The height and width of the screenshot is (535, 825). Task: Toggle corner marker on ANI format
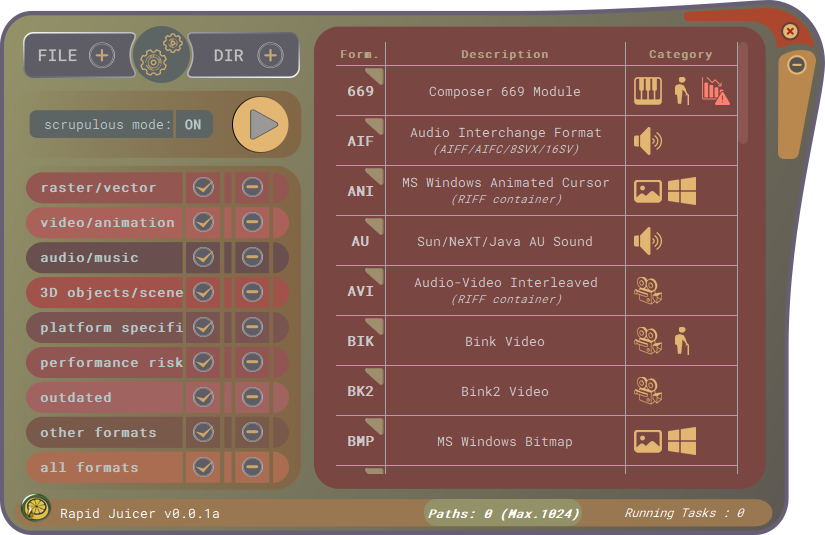click(x=376, y=175)
